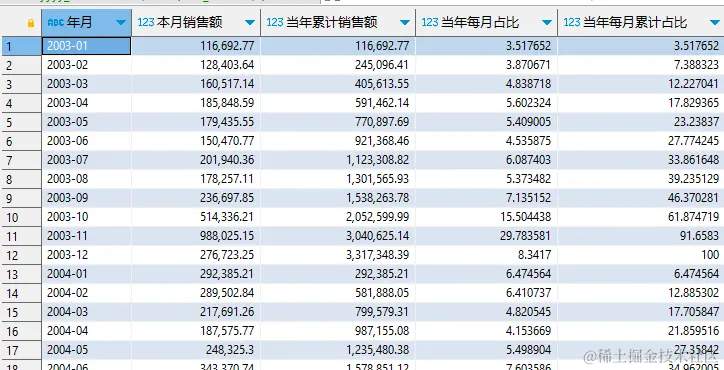The width and height of the screenshot is (724, 370).
Task: Click the ABC type icon of 年月 column
Action: pos(55,22)
